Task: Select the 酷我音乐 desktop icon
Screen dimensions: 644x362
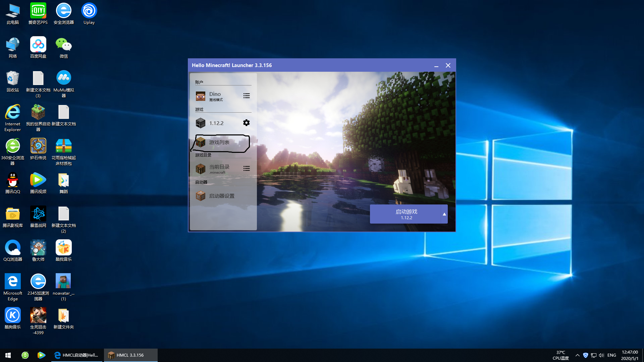Action: click(x=64, y=251)
